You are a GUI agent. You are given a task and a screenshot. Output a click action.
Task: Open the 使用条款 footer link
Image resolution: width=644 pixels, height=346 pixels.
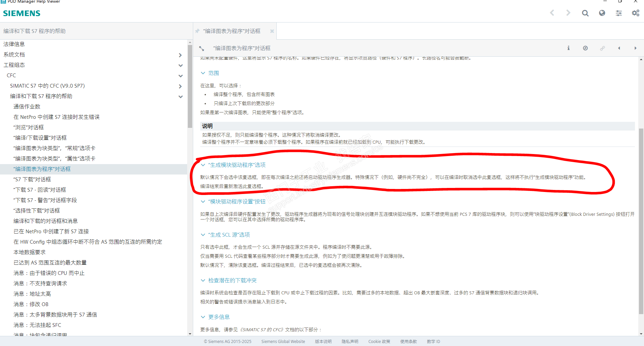coord(409,341)
